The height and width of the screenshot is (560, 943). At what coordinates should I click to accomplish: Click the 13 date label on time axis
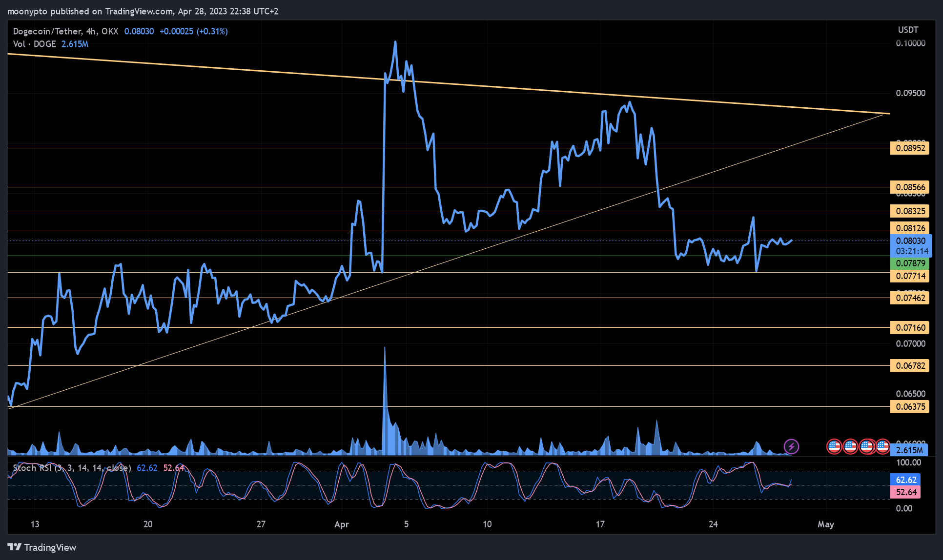(35, 524)
